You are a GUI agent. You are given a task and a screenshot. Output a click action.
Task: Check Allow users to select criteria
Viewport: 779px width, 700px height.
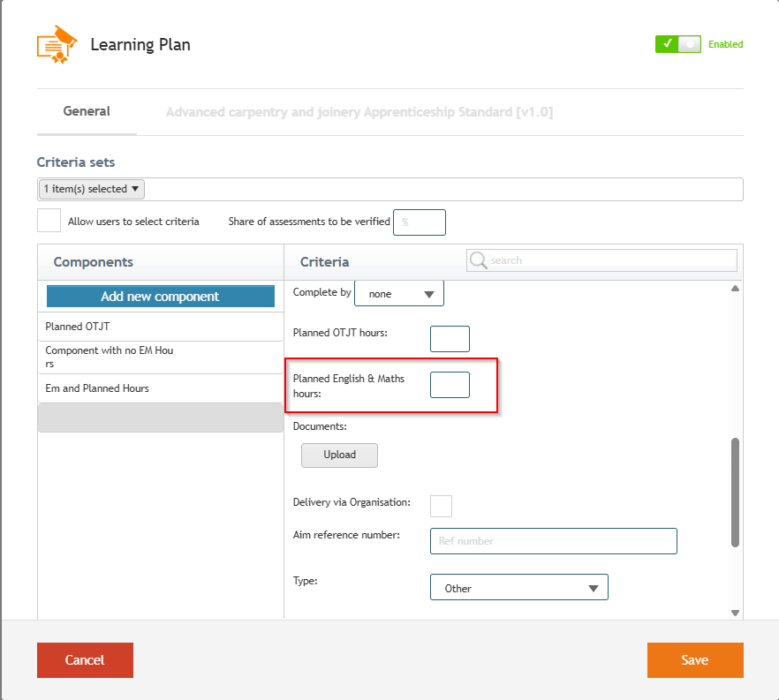49,221
